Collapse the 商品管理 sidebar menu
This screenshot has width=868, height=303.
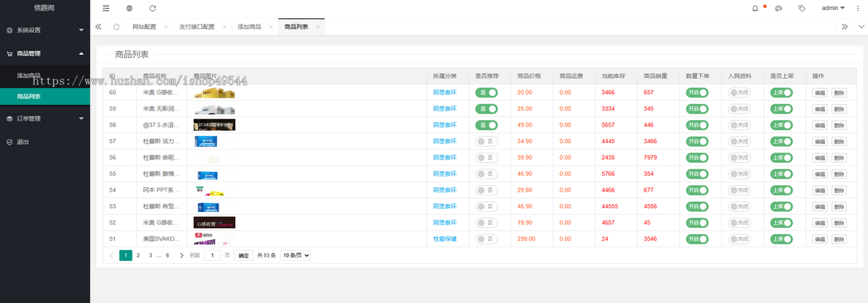point(45,54)
